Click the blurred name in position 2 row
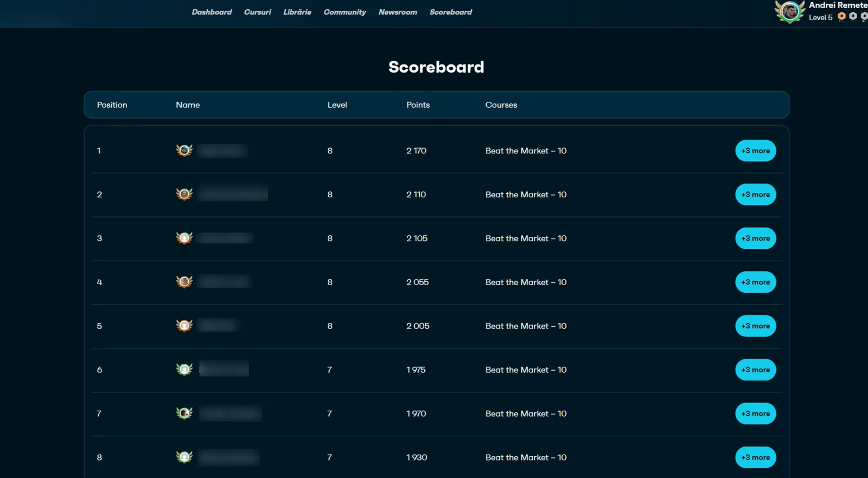The height and width of the screenshot is (478, 868). pos(233,194)
